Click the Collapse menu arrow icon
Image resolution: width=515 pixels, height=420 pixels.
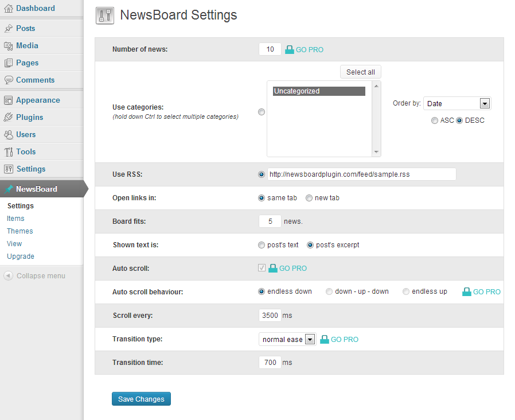coord(8,276)
